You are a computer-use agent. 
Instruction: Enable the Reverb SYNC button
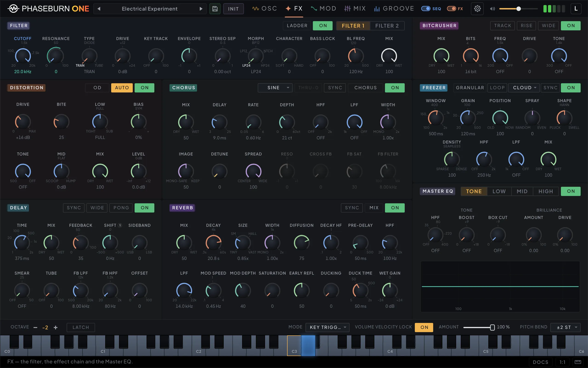352,208
